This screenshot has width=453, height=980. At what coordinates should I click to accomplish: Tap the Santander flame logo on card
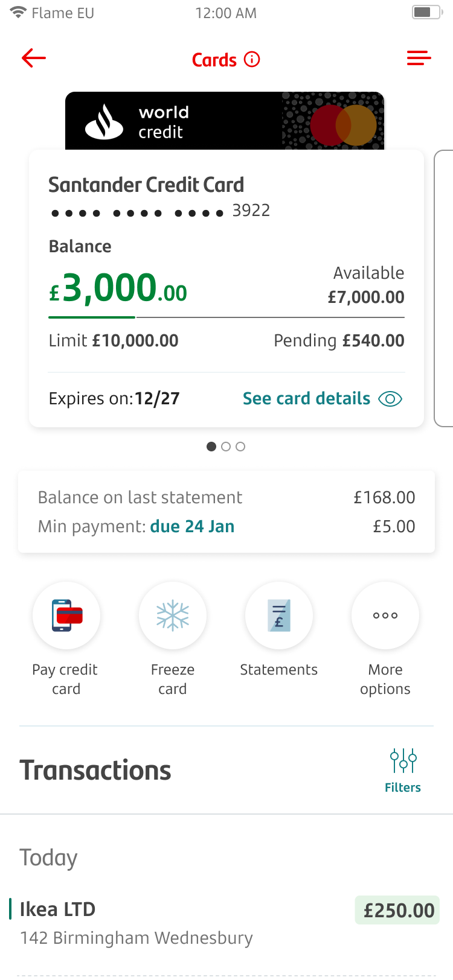(104, 121)
